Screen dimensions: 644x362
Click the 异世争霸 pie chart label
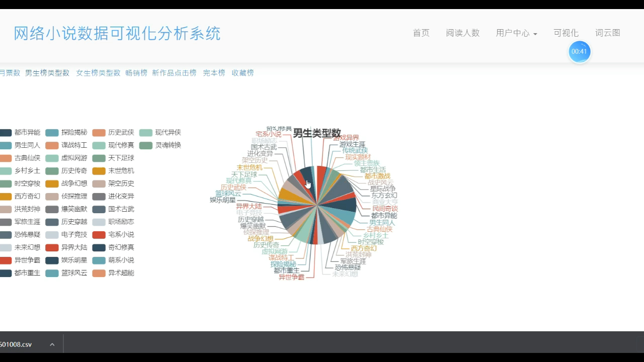coord(292,277)
